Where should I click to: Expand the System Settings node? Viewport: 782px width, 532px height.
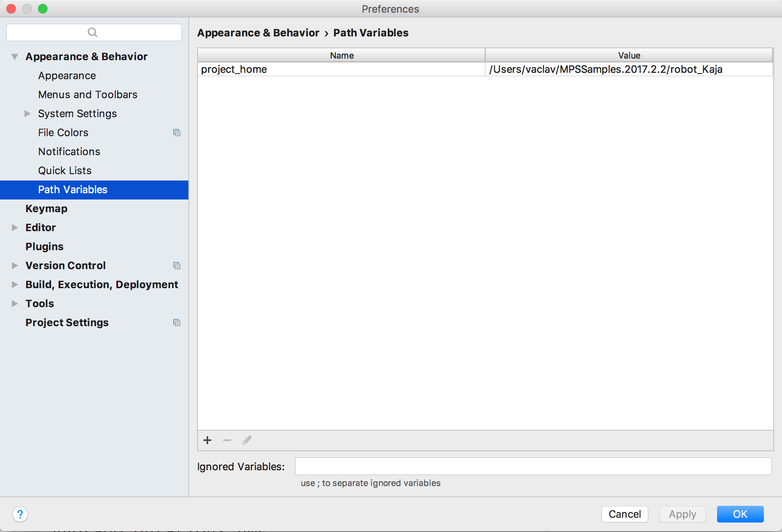point(27,114)
